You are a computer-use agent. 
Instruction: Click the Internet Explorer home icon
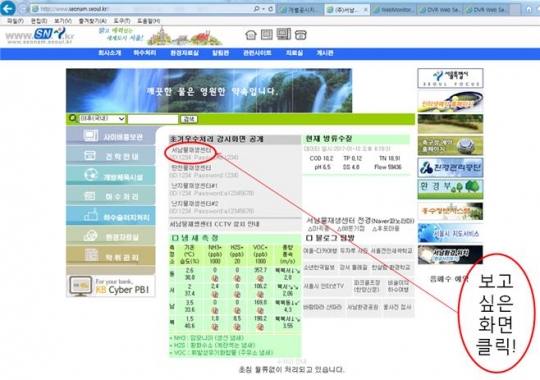pyautogui.click(x=529, y=9)
